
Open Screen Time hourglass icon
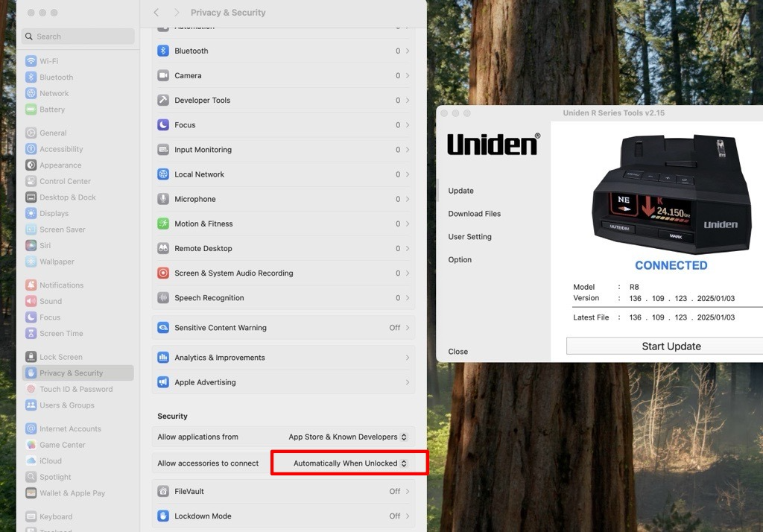[x=31, y=333]
